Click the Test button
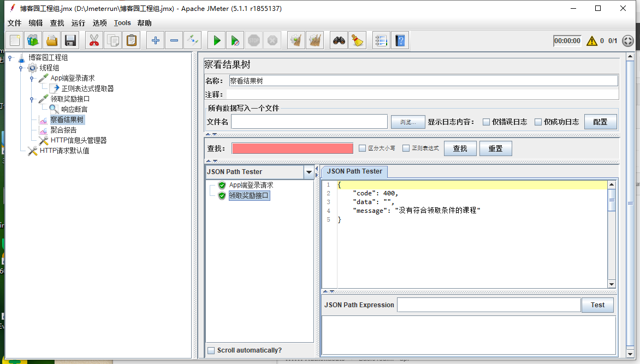Image resolution: width=640 pixels, height=364 pixels. [597, 305]
